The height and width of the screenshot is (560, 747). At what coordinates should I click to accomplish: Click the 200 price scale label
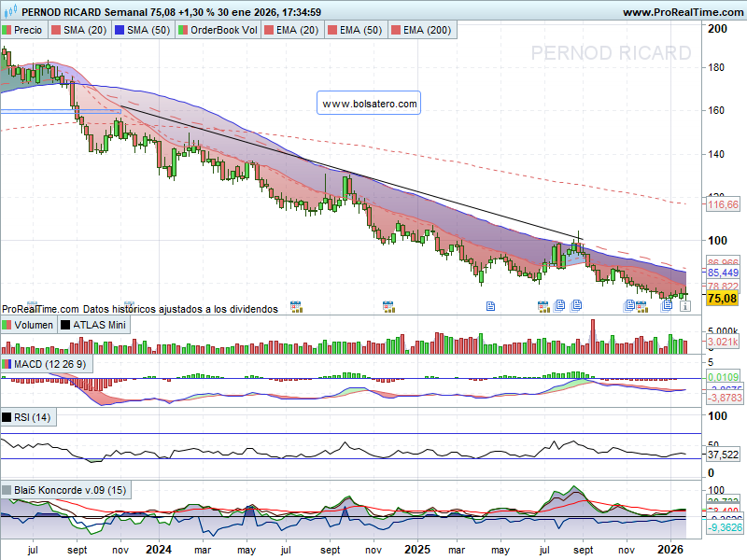tap(717, 29)
